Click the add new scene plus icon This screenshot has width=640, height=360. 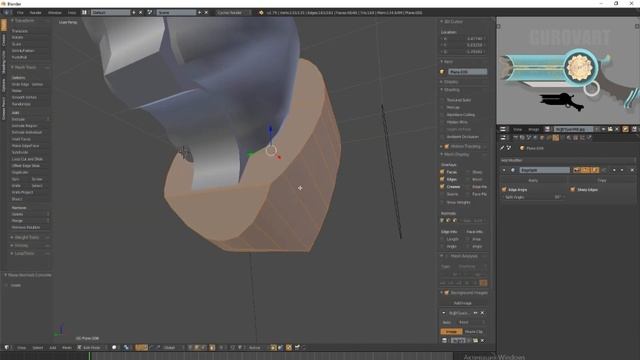coord(200,13)
